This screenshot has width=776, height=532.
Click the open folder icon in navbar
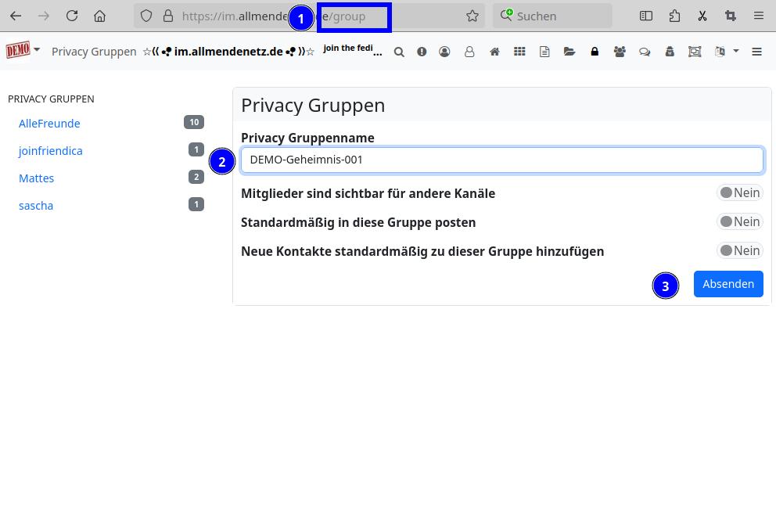click(x=569, y=52)
